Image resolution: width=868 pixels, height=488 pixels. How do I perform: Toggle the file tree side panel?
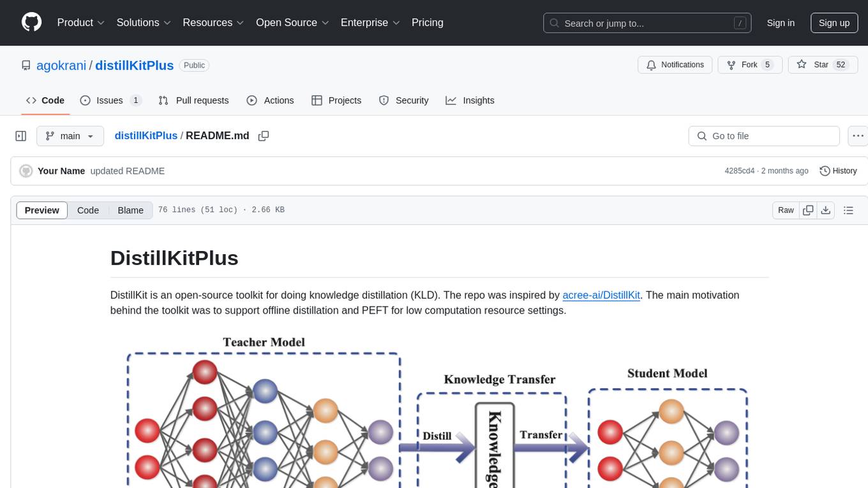21,136
